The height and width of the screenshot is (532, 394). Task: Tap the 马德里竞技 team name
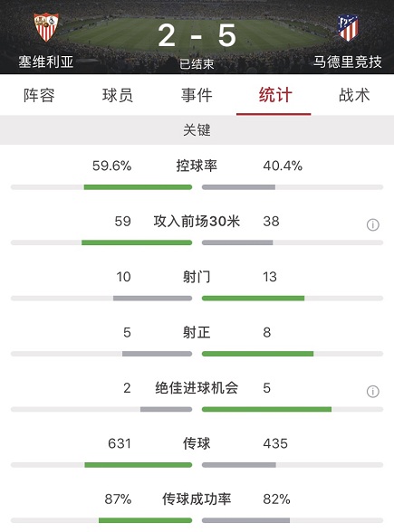347,62
